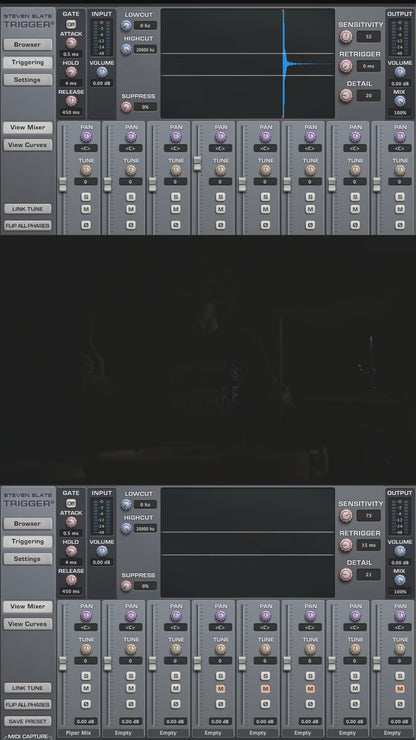
Task: Click the Input Volume knob in upper plugin
Action: (102, 72)
